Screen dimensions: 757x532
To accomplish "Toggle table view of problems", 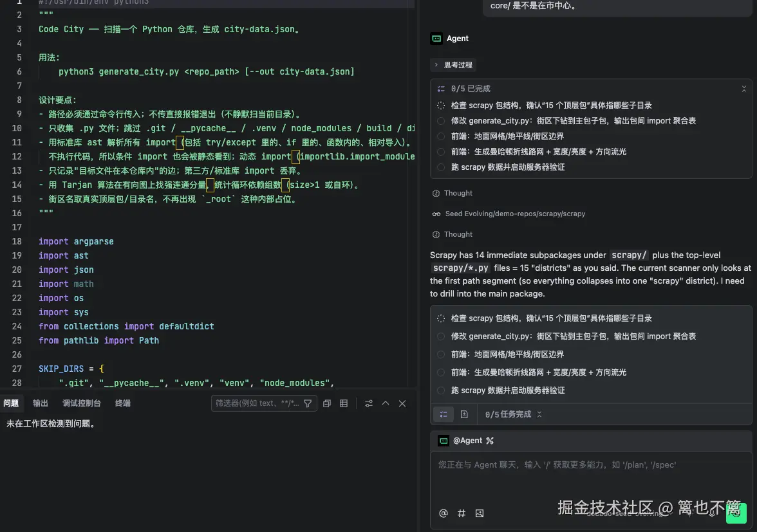I will click(344, 403).
